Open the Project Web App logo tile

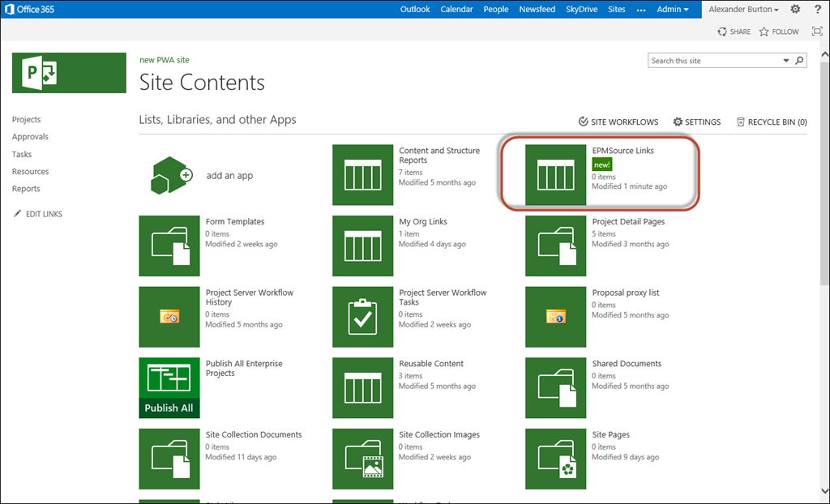click(69, 73)
